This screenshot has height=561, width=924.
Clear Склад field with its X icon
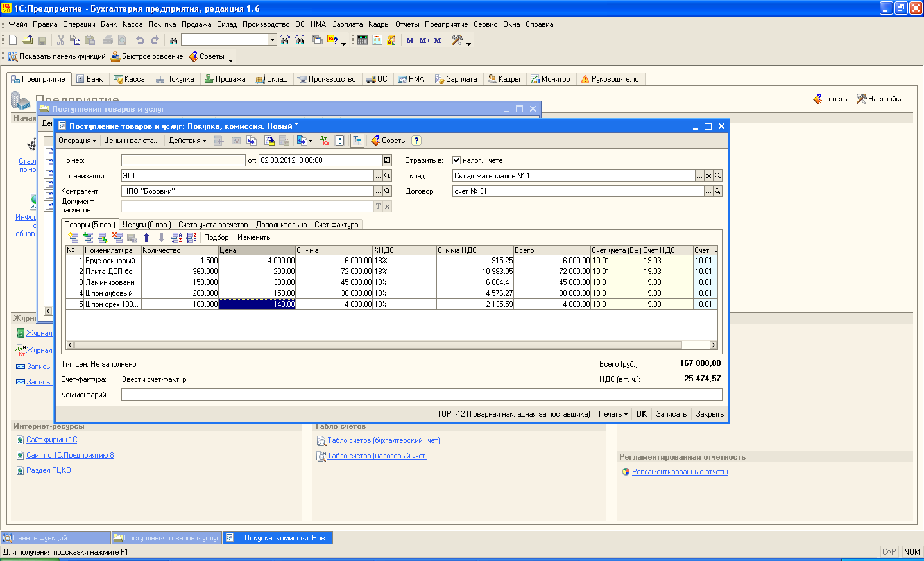(708, 176)
